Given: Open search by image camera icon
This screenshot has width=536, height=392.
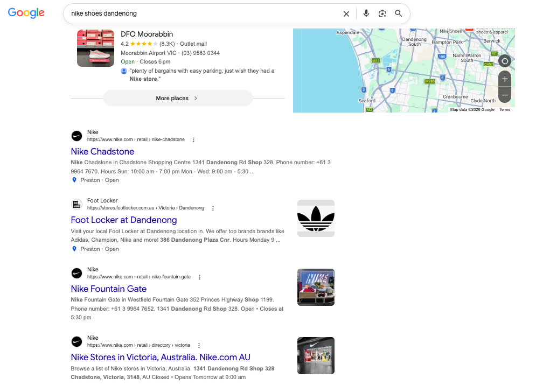Looking at the screenshot, I should click(x=382, y=13).
